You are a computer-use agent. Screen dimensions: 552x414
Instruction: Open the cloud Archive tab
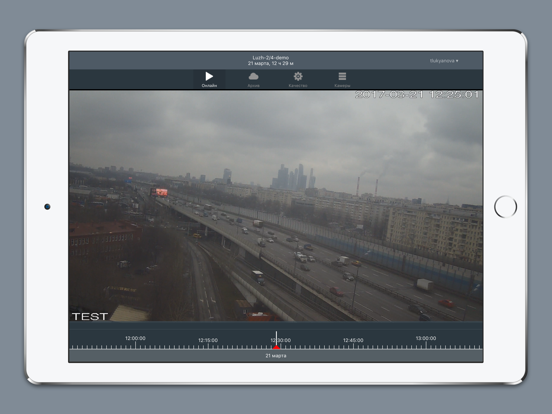(x=253, y=80)
